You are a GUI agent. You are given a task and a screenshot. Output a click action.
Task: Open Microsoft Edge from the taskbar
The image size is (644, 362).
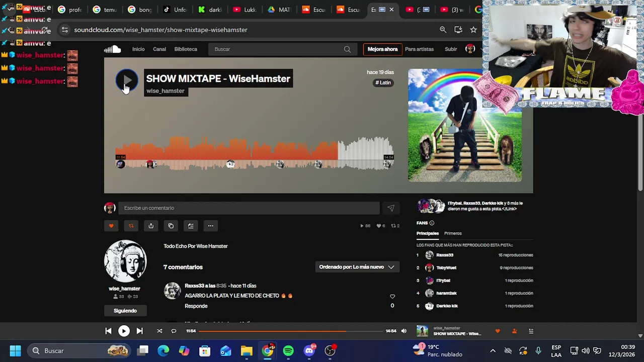(x=164, y=350)
